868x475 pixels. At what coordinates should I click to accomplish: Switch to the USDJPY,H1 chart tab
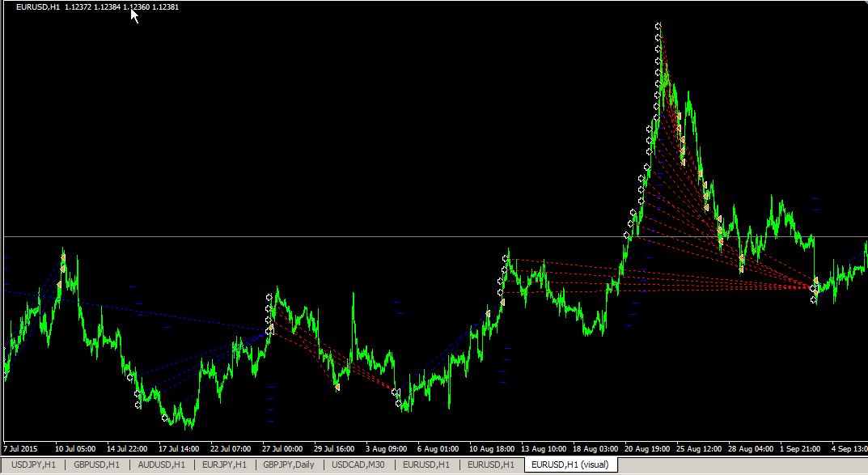tap(33, 464)
